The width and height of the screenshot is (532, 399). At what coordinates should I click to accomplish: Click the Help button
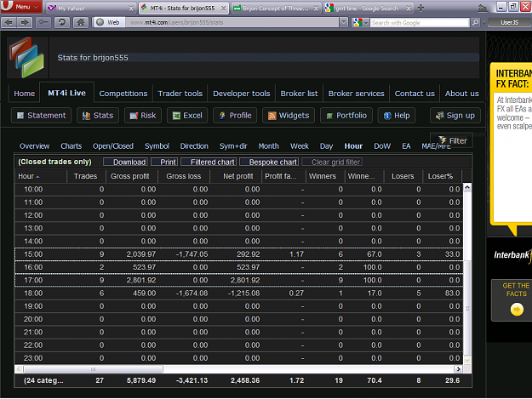coord(397,115)
